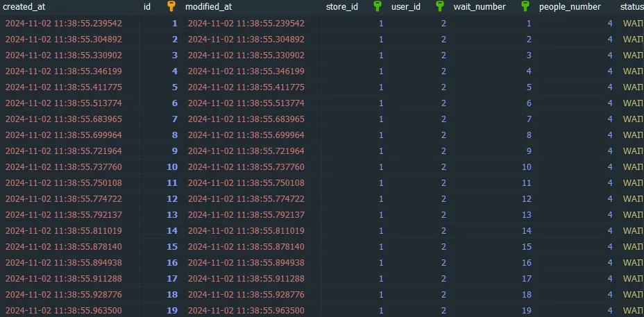This screenshot has width=644, height=317.
Task: Select modified_at cell 11:38:55.811019
Action: [x=246, y=231]
